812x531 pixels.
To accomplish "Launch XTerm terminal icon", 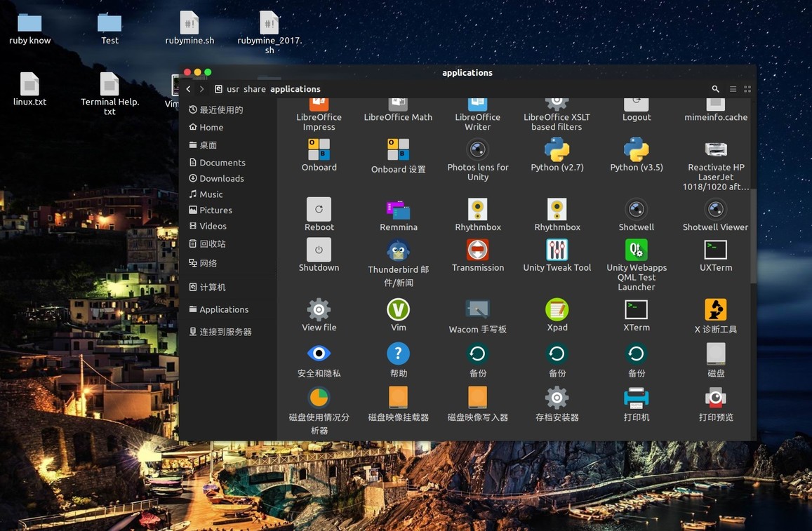I will (x=637, y=309).
